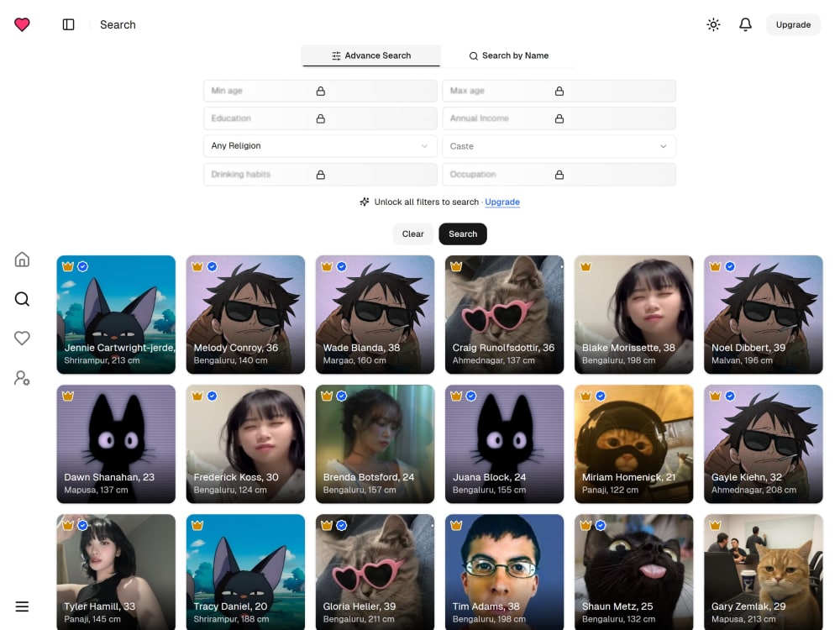Click the sparkle icon beside Unlock all filters
Viewport: 840px width, 630px height.
click(x=365, y=202)
